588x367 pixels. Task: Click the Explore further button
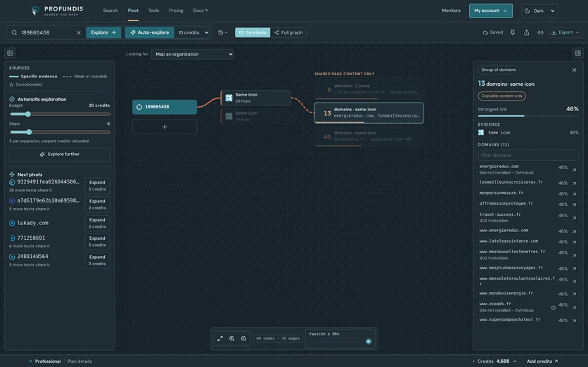coord(60,154)
